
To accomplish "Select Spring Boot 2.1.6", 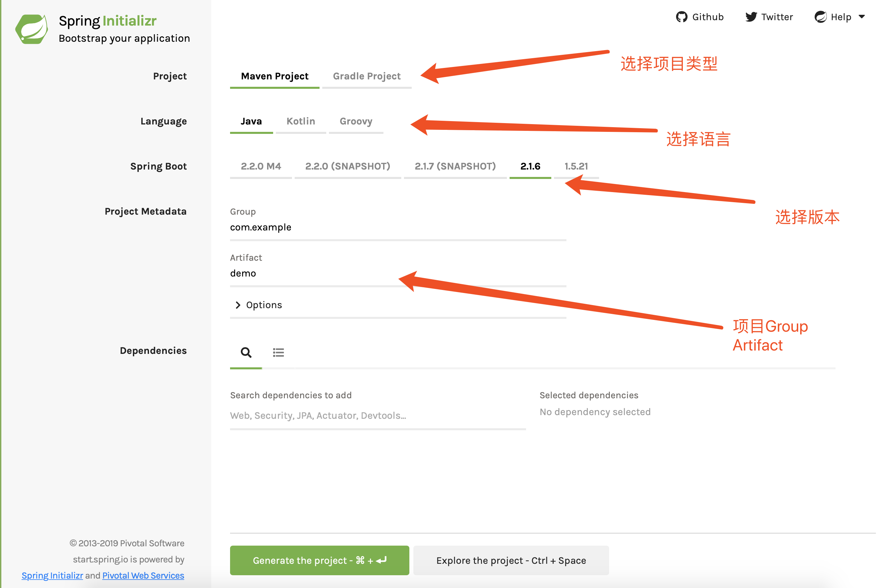I will click(530, 166).
